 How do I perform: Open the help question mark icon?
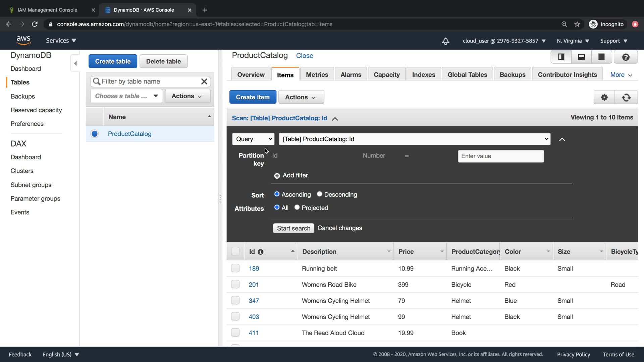point(626,57)
